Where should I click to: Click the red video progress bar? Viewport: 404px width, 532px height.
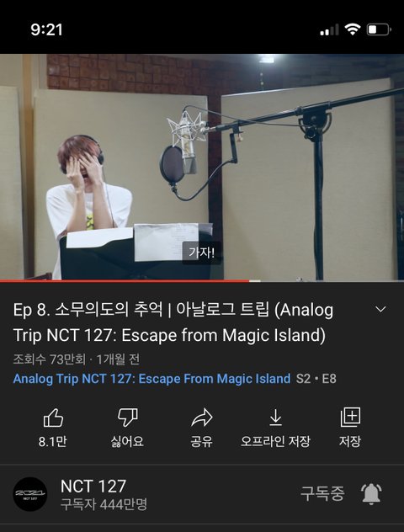[x=125, y=280]
